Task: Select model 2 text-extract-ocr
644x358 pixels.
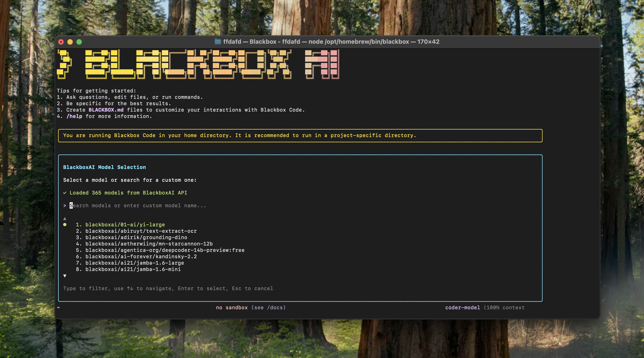Action: pyautogui.click(x=141, y=231)
